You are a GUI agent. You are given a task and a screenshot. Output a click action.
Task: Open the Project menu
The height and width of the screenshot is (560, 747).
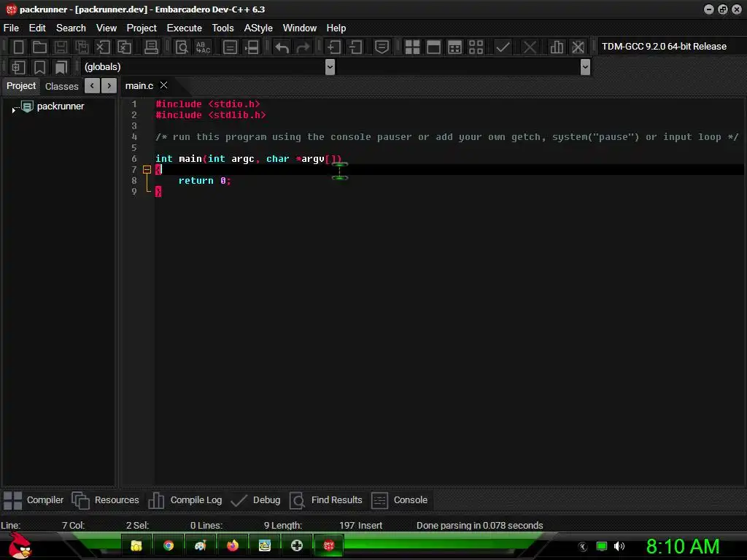click(142, 28)
